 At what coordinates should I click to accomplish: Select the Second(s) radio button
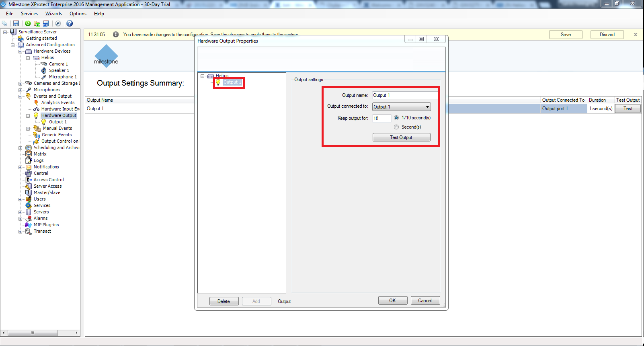tap(396, 127)
